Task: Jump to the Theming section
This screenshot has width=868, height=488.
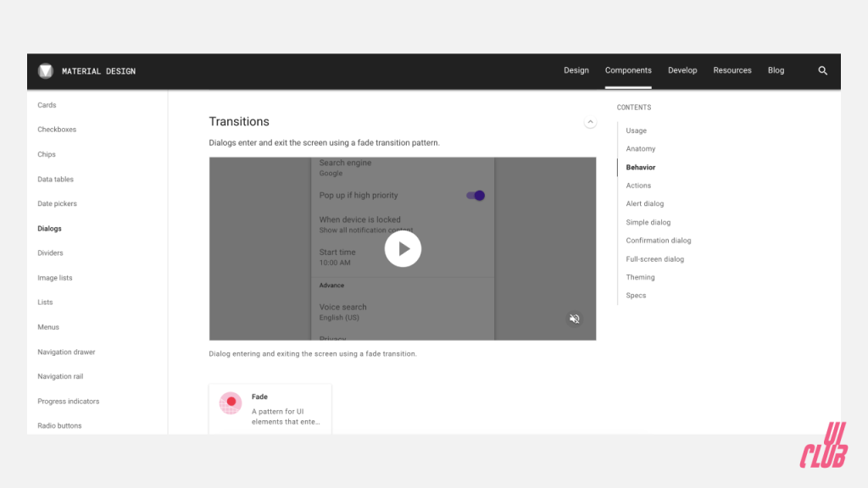Action: (x=640, y=277)
